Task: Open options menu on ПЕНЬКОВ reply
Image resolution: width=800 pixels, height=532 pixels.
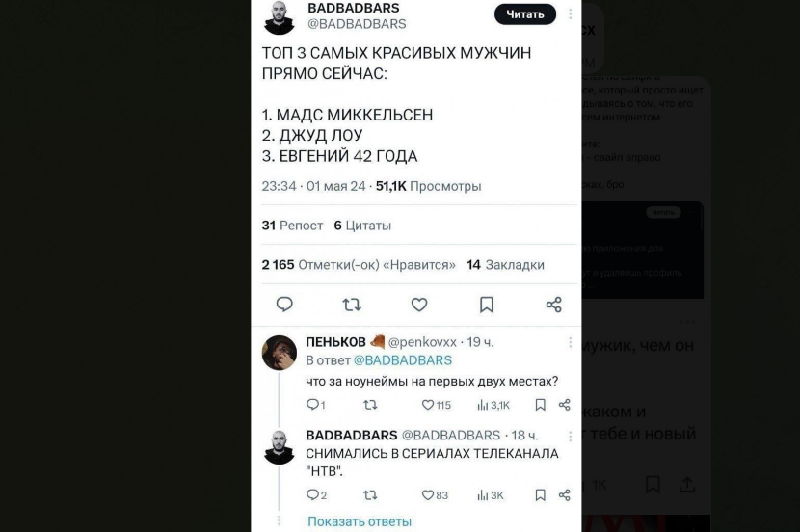Action: point(570,342)
